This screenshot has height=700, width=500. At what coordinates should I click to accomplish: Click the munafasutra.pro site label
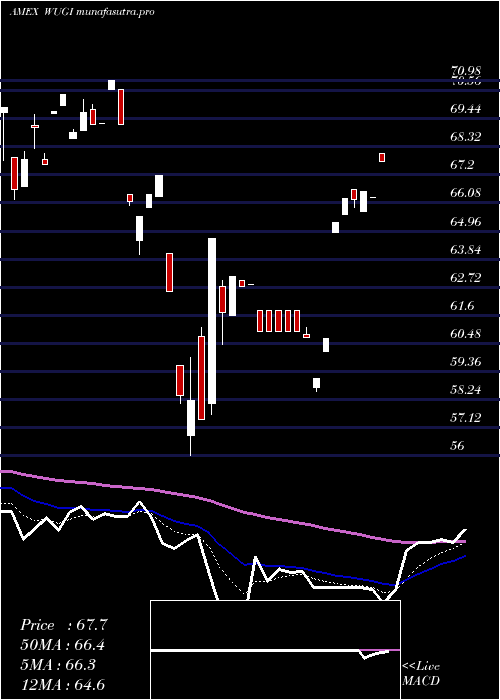click(116, 12)
